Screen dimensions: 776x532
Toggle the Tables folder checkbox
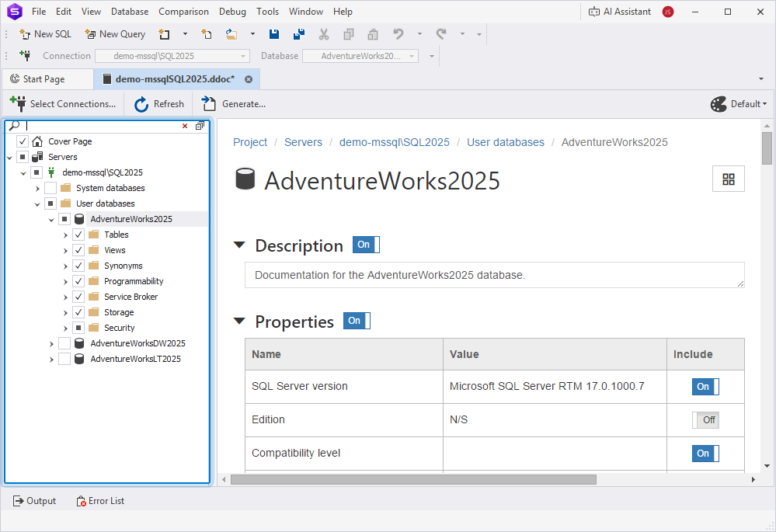coord(78,235)
